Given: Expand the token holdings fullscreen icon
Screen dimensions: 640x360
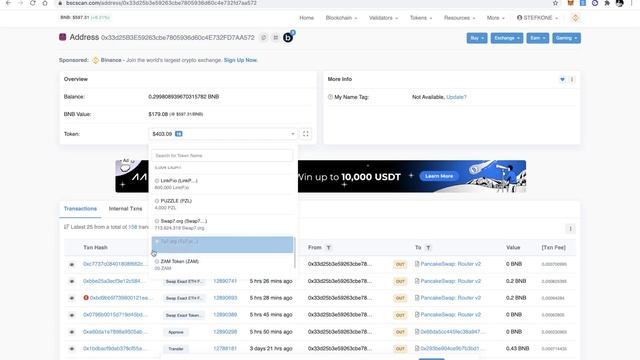Looking at the screenshot, I should pyautogui.click(x=305, y=134).
